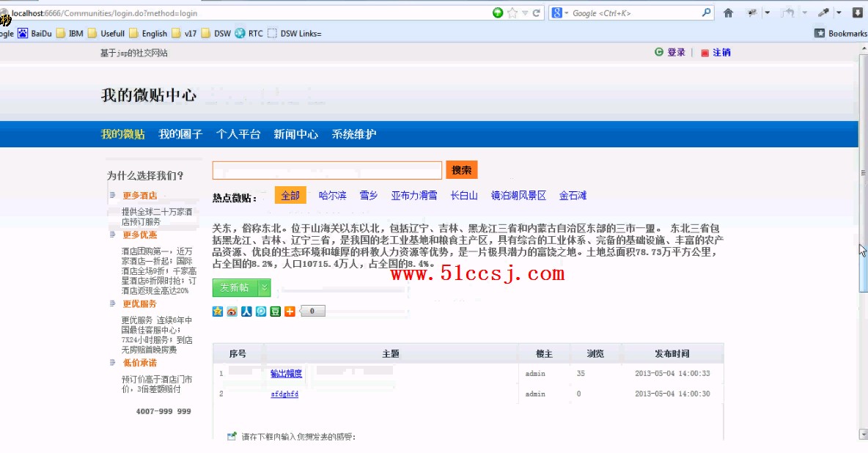Click the vertical scrollbar down arrow
Image resolution: width=868 pixels, height=453 pixels.
click(x=863, y=435)
